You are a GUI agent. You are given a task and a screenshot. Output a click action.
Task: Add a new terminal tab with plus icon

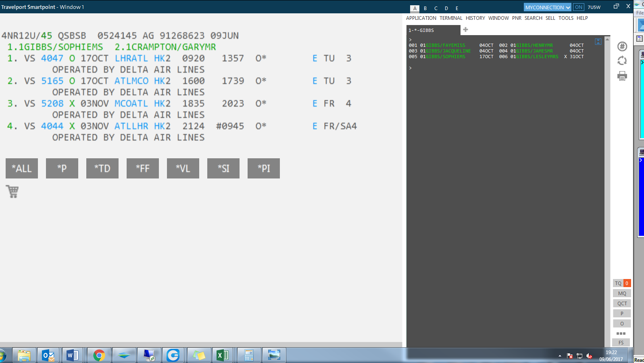(465, 30)
